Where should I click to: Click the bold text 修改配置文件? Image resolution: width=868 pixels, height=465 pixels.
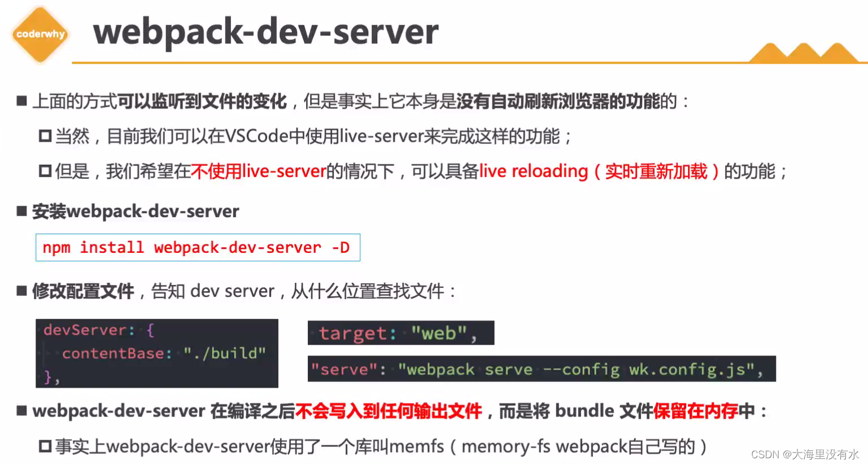click(x=83, y=291)
